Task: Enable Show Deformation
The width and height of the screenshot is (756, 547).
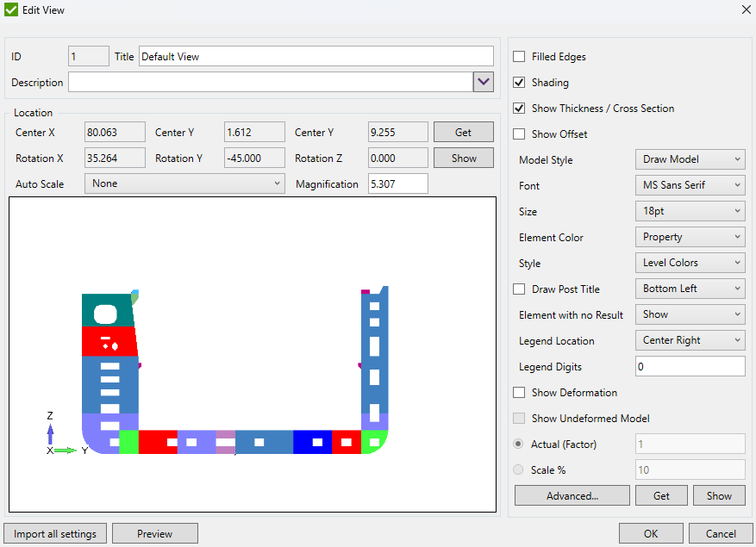Action: pos(518,392)
